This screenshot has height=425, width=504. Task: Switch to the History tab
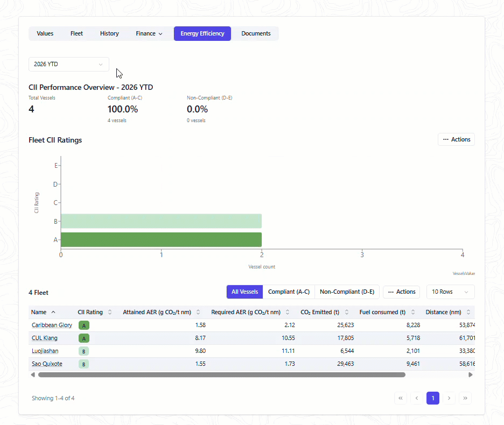tap(109, 34)
